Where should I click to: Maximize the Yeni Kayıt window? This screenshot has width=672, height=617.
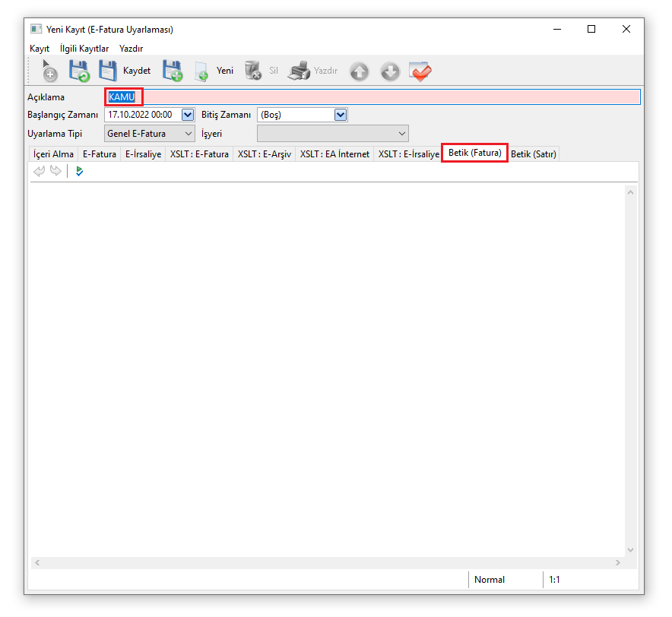click(591, 29)
